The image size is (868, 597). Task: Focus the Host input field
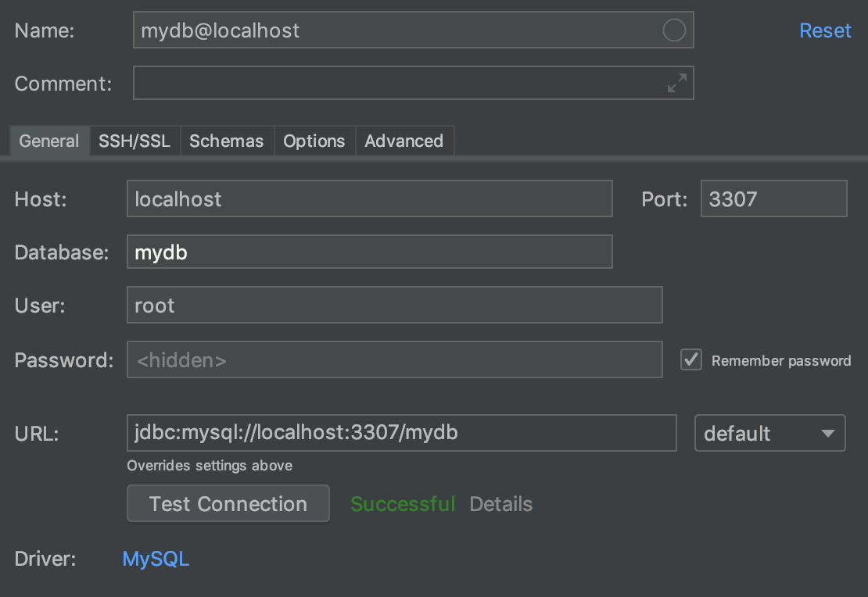[369, 198]
